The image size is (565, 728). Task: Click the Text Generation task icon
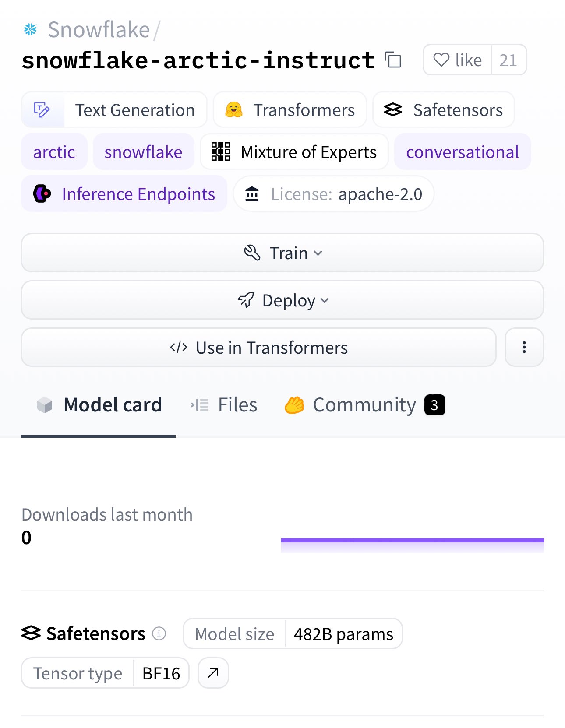click(42, 110)
